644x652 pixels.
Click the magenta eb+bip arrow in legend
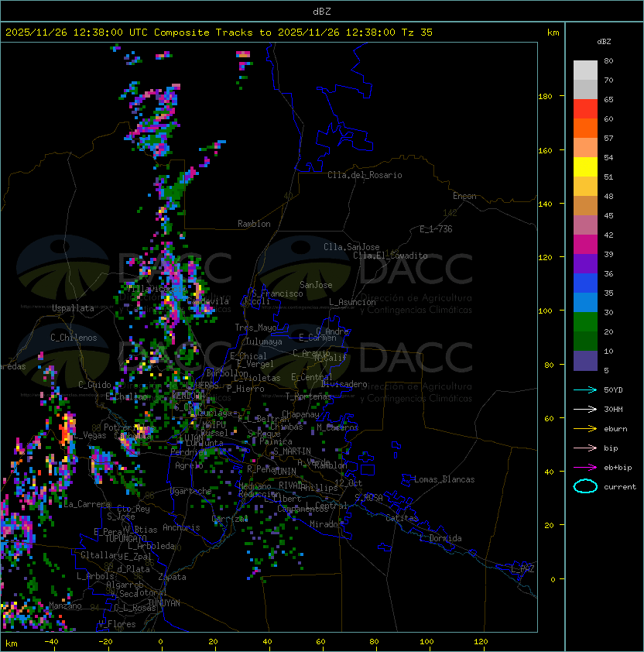(585, 468)
